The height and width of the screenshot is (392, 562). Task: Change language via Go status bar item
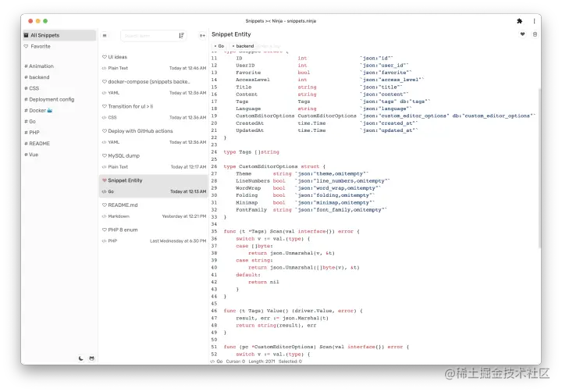point(217,362)
